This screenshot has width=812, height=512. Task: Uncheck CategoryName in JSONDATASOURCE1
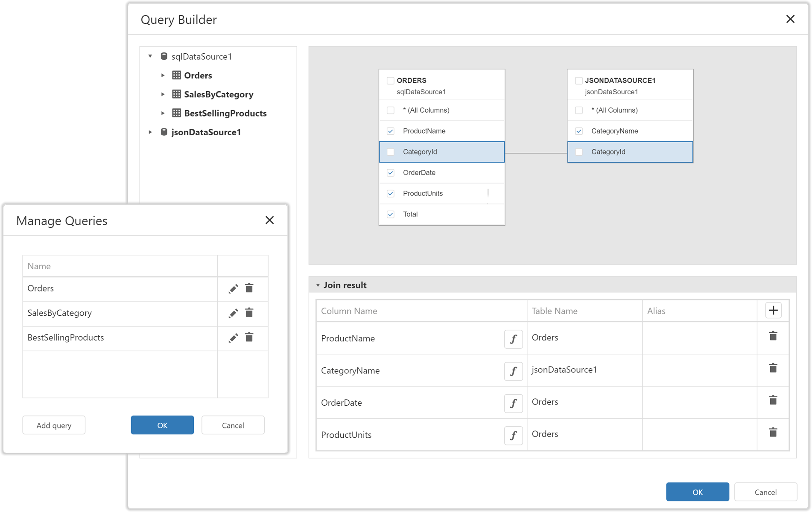[579, 131]
